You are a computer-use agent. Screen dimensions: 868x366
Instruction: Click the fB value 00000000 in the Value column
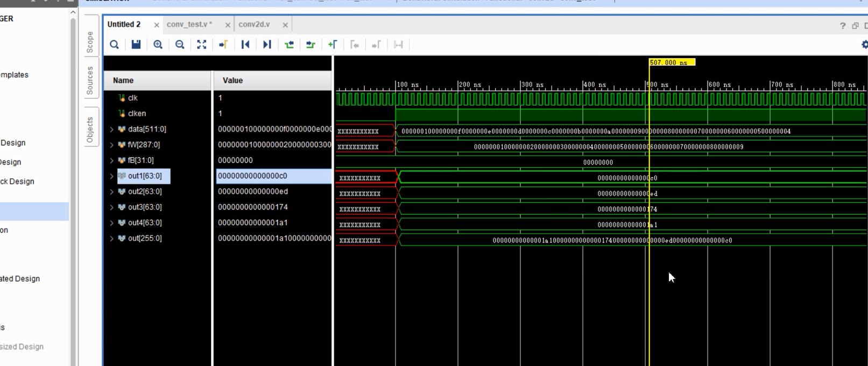[x=235, y=160]
